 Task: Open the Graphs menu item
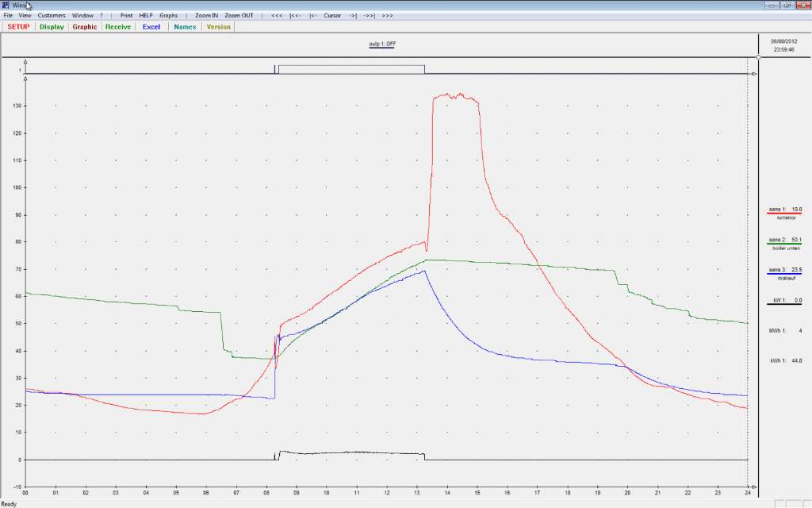pyautogui.click(x=168, y=16)
